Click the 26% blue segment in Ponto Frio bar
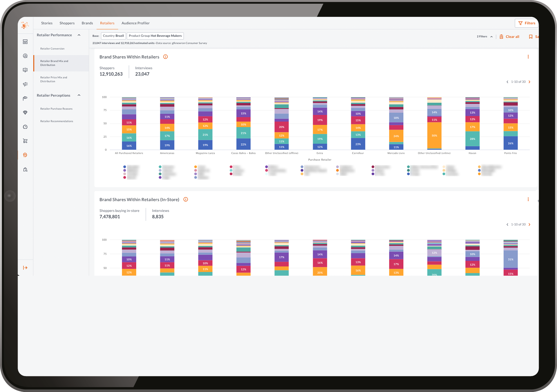Screen dimensions: 557x392 tap(511, 143)
